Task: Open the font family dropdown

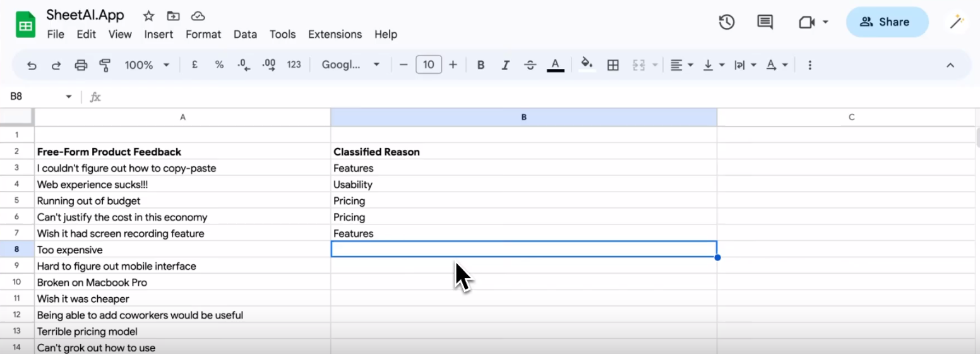Action: coord(350,64)
